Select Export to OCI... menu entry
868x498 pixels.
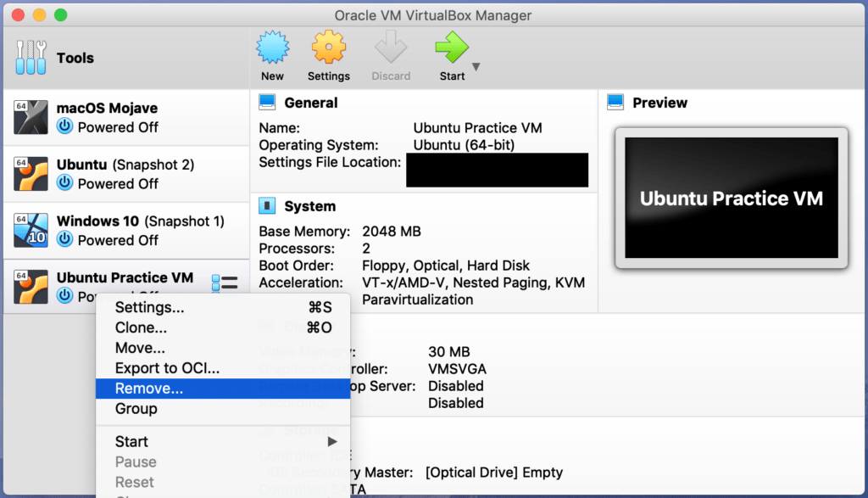[223, 368]
